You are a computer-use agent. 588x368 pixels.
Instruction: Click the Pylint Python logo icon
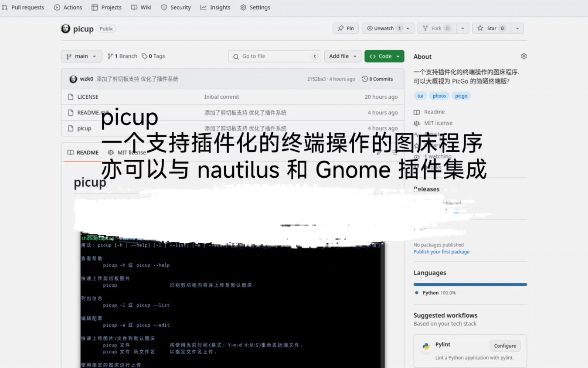(x=426, y=347)
